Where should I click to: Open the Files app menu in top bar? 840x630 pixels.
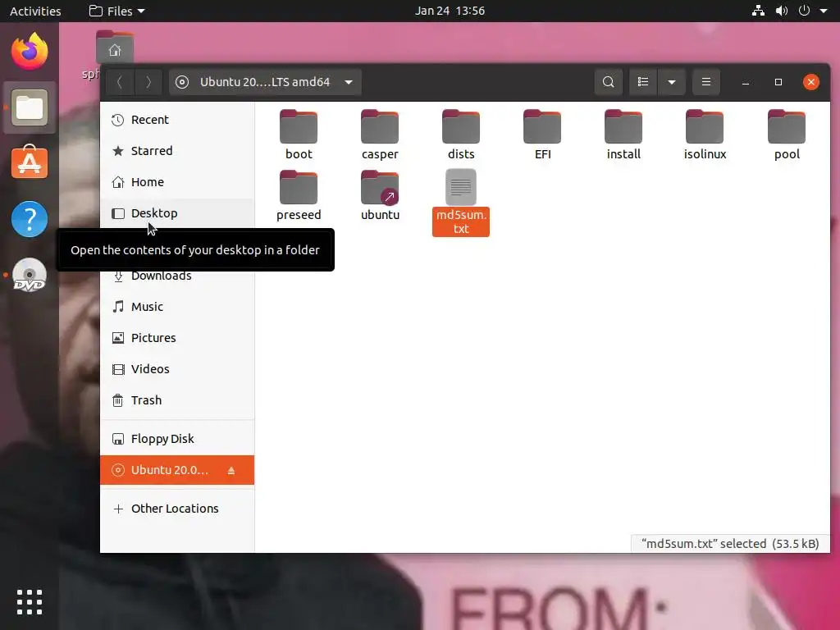point(116,11)
